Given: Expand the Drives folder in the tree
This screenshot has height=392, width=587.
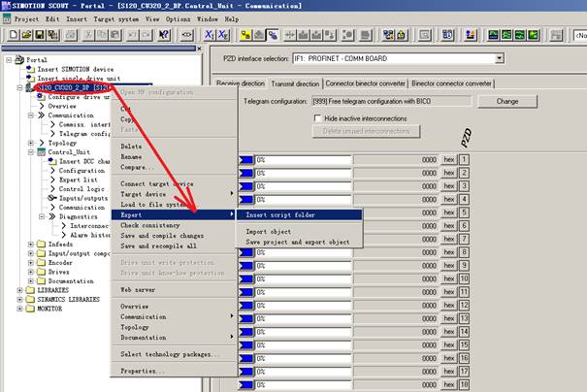Looking at the screenshot, I should [x=31, y=272].
